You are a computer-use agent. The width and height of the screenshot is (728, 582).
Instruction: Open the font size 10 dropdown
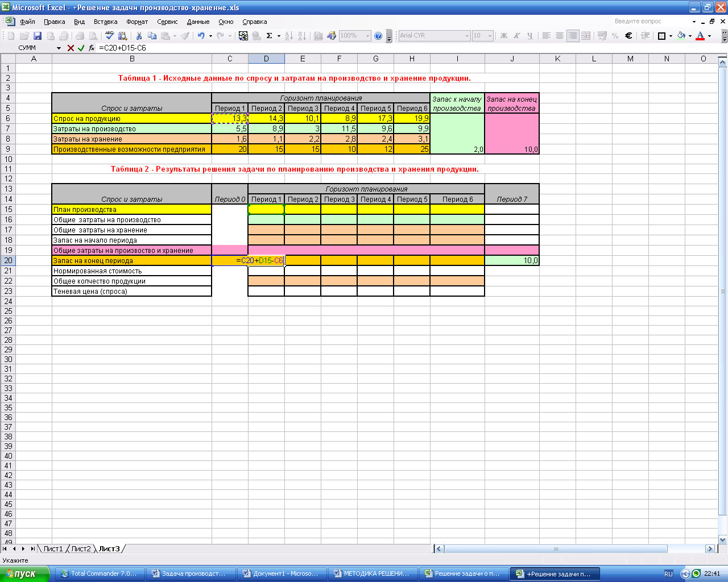point(490,36)
